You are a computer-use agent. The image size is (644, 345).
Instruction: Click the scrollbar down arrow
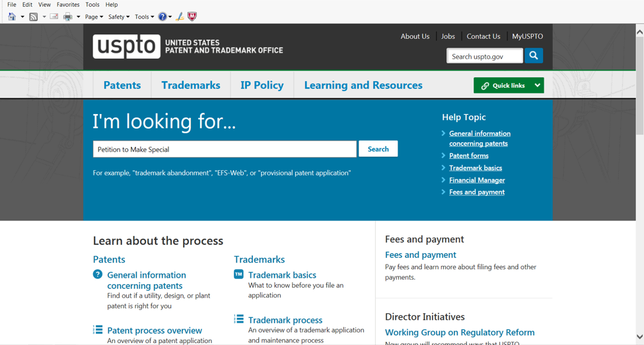(x=639, y=337)
